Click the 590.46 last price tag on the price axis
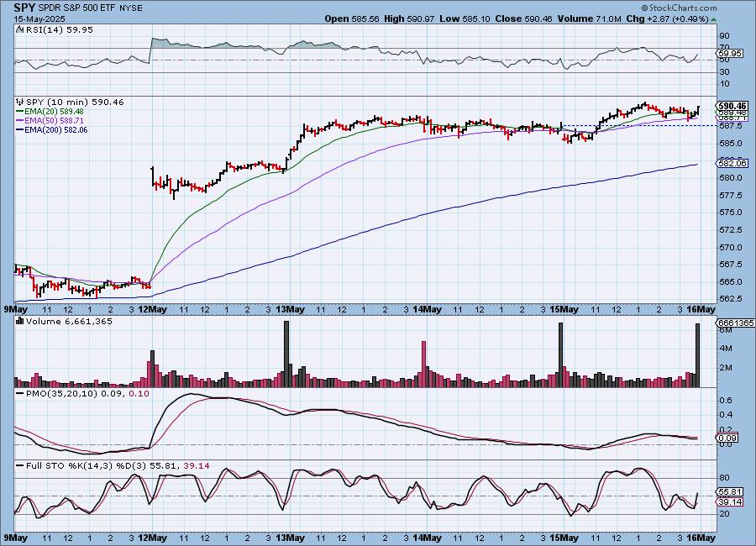This screenshot has height=546, width=756. click(732, 106)
